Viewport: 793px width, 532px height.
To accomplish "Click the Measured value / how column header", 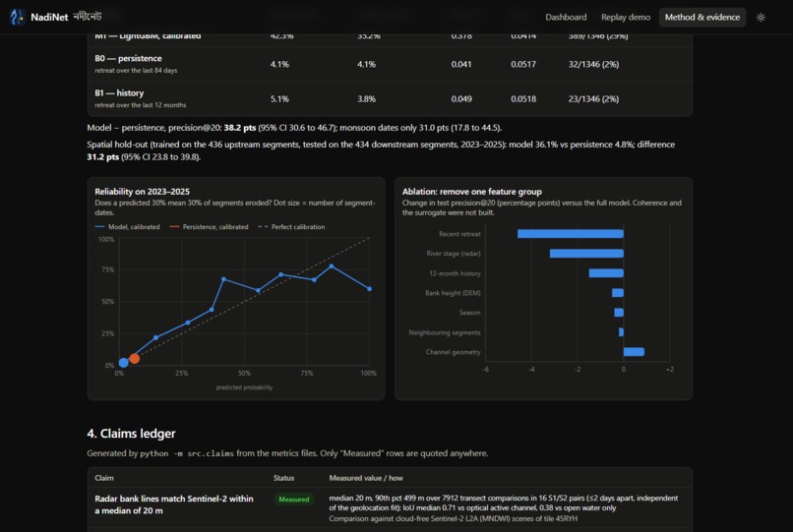I will coord(366,478).
